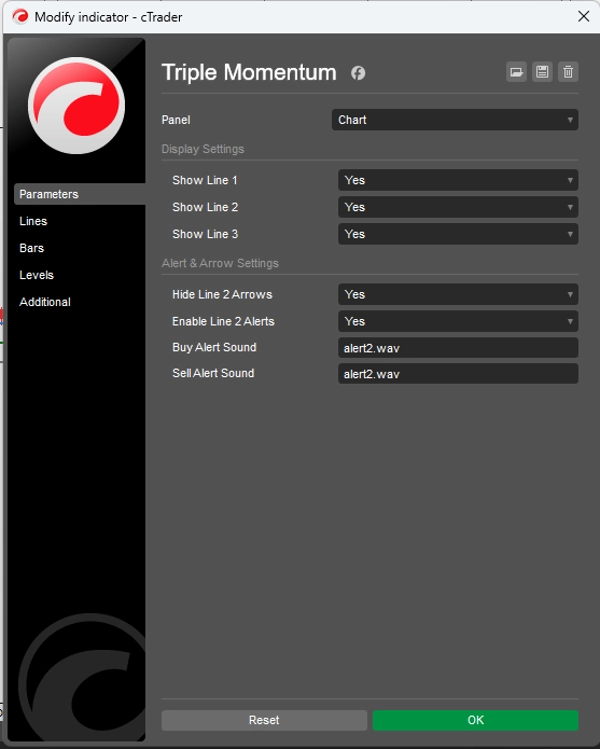Image resolution: width=600 pixels, height=749 pixels.
Task: Click the Buy Alert Sound label
Action: [214, 347]
